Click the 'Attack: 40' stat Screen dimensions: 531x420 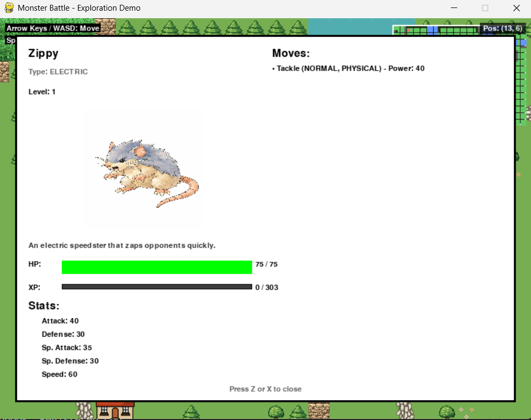(60, 321)
